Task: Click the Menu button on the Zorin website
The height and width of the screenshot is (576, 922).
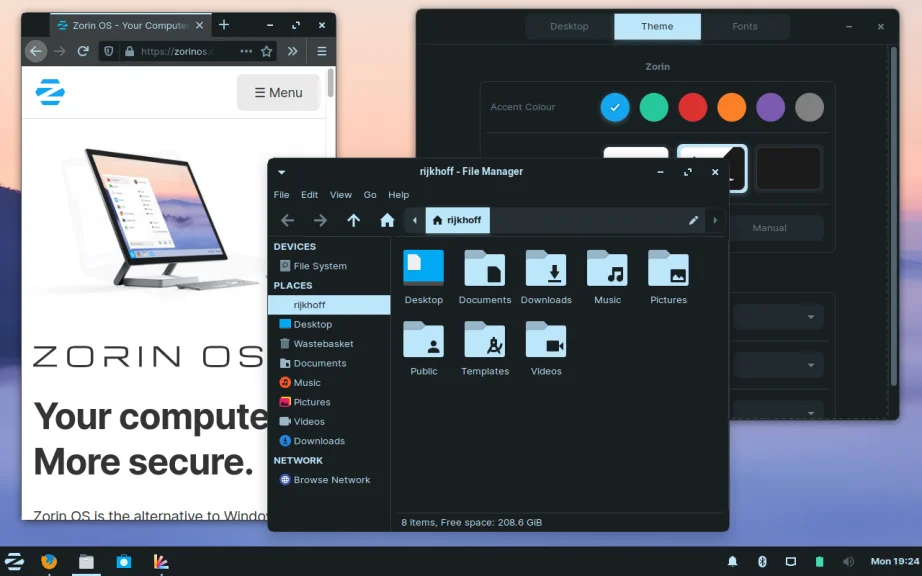Action: tap(278, 92)
